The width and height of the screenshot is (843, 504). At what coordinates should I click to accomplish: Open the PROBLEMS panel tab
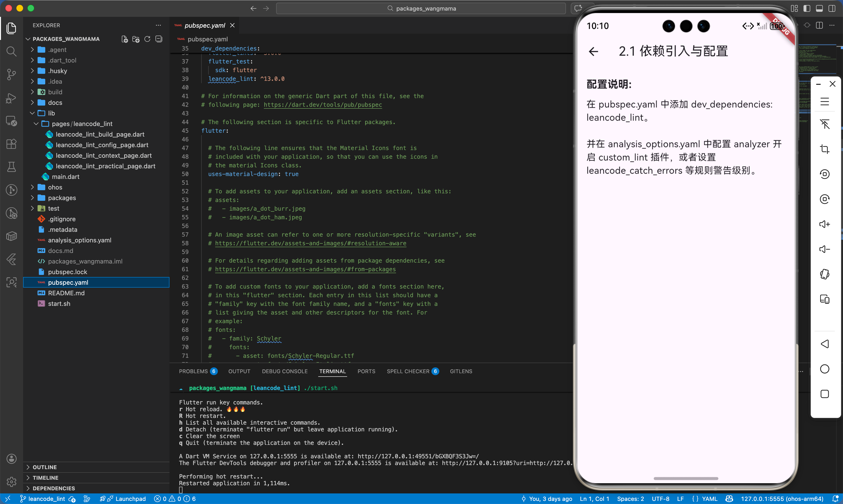click(x=193, y=371)
